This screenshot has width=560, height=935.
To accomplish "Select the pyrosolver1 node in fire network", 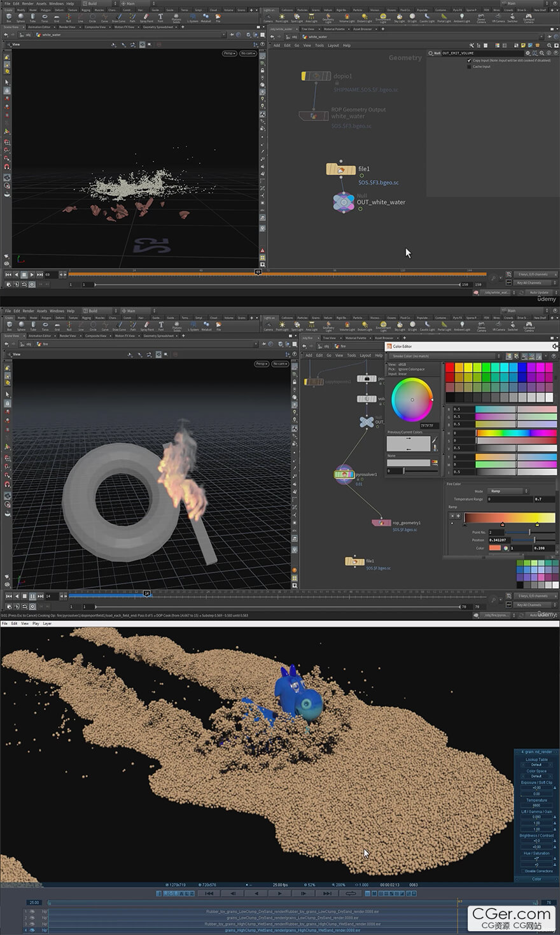I will click(344, 474).
